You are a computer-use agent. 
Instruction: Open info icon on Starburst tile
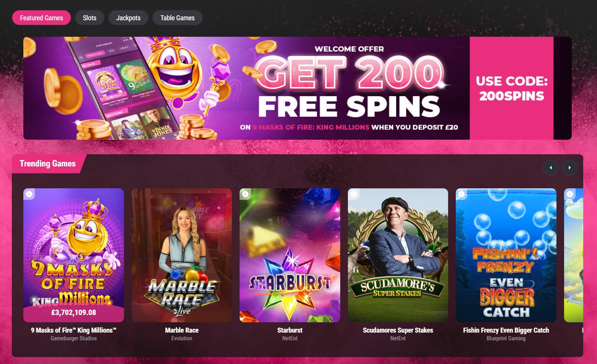pos(245,194)
